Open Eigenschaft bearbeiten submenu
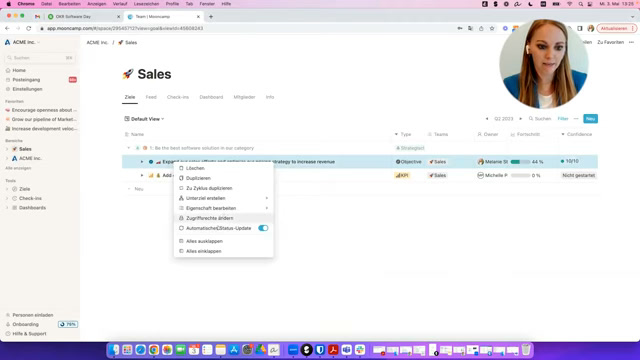The height and width of the screenshot is (360, 640). pos(223,208)
